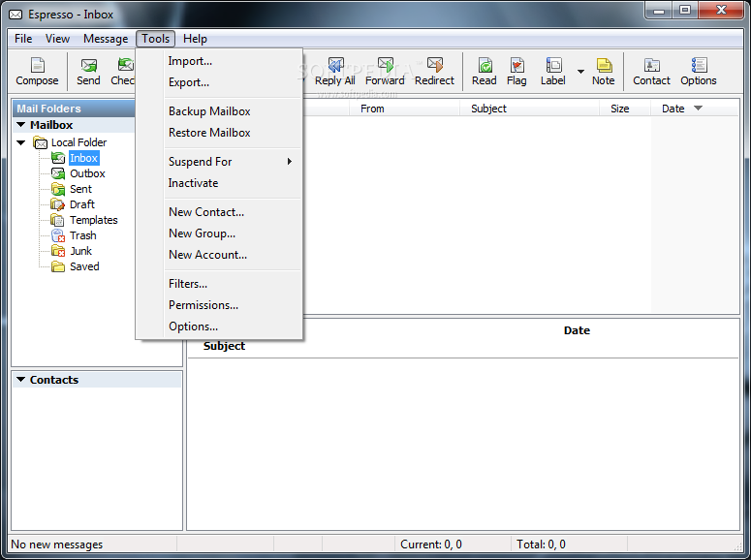Open the Message menu

[106, 39]
